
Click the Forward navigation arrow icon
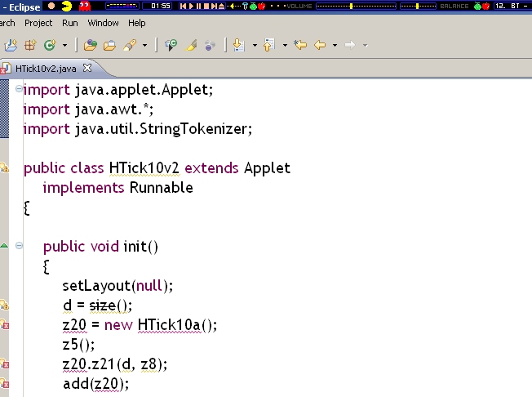point(350,45)
